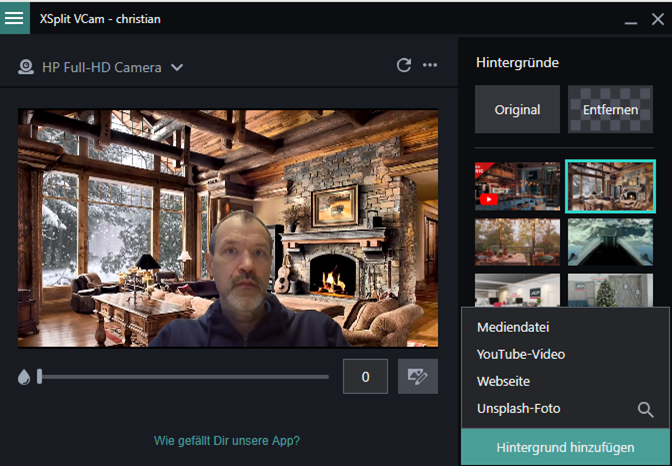Choose the white office background thumbnail
This screenshot has height=466, width=672.
[x=517, y=290]
